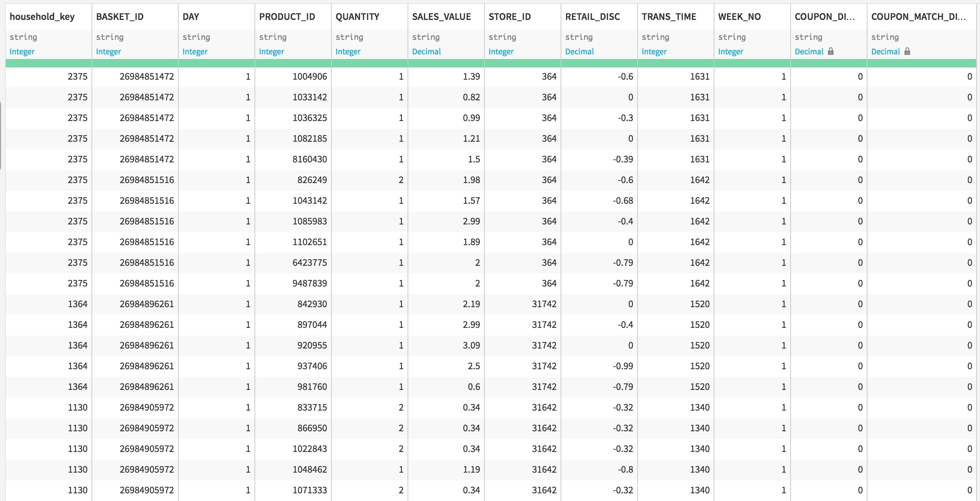Select product ID cell 920955
The height and width of the screenshot is (501, 980).
[293, 345]
